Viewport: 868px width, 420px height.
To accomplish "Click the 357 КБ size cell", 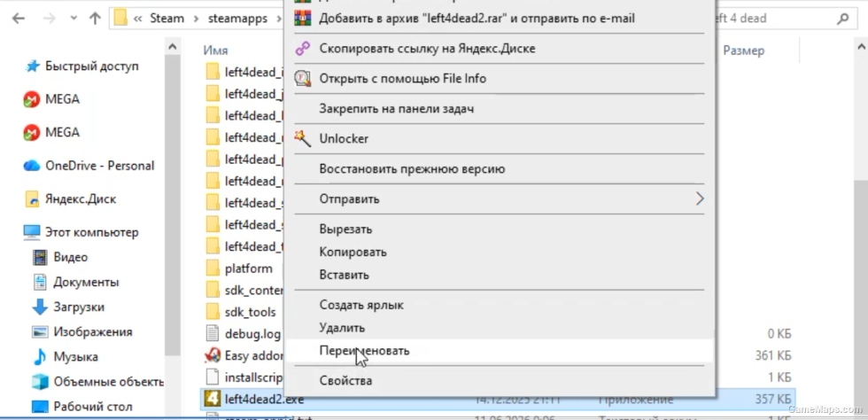I will 772,400.
